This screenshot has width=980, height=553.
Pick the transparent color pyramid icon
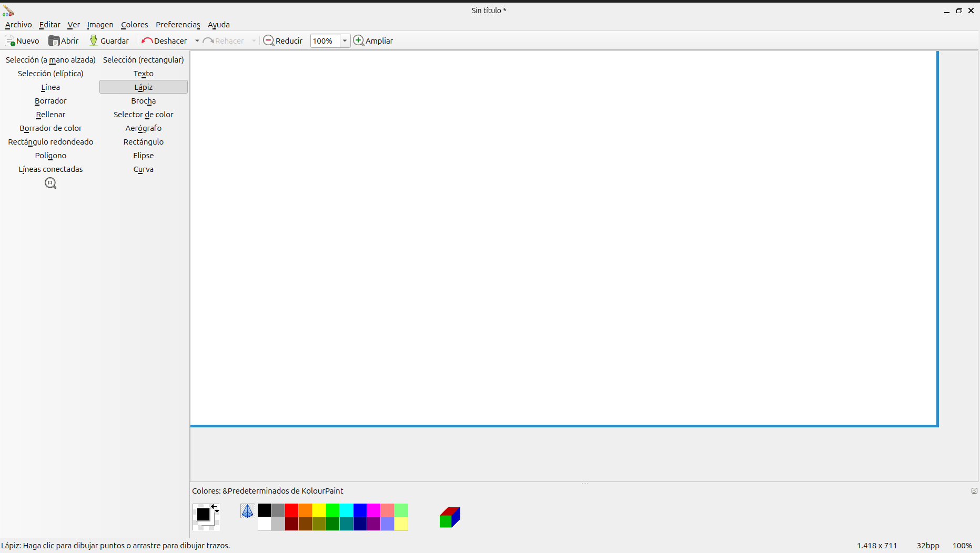point(247,510)
